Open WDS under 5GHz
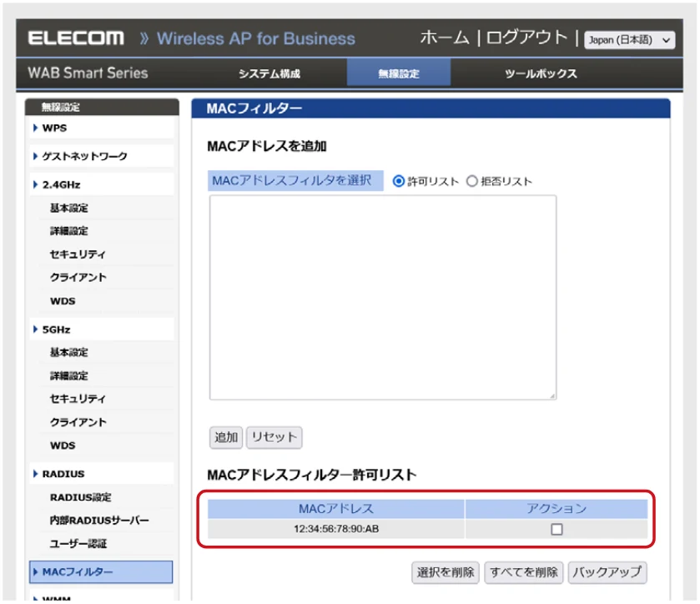 pyautogui.click(x=63, y=445)
